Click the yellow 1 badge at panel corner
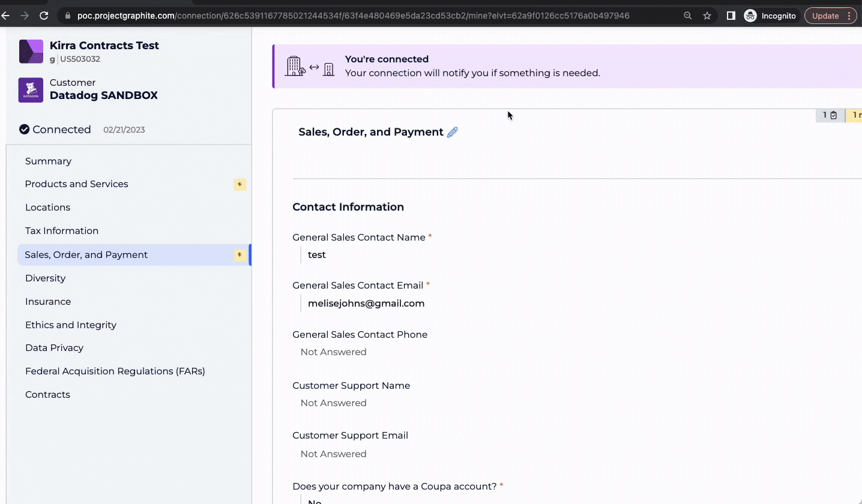The width and height of the screenshot is (862, 504). 854,115
